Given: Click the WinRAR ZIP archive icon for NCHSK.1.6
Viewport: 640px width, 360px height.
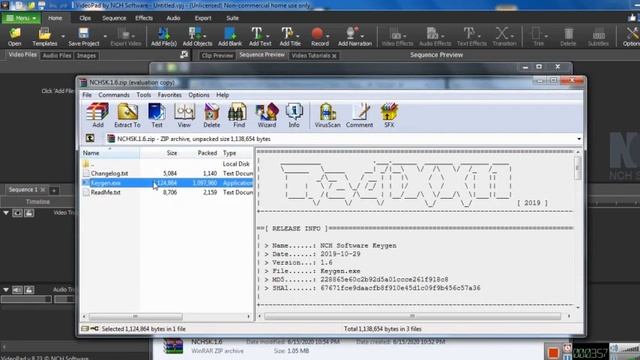Looking at the screenshot, I should [x=173, y=345].
